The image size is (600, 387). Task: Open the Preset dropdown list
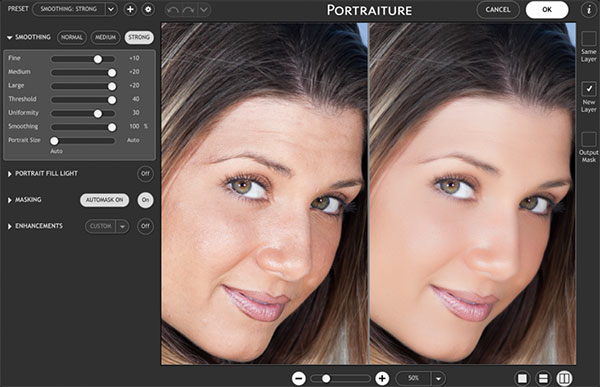click(x=111, y=9)
